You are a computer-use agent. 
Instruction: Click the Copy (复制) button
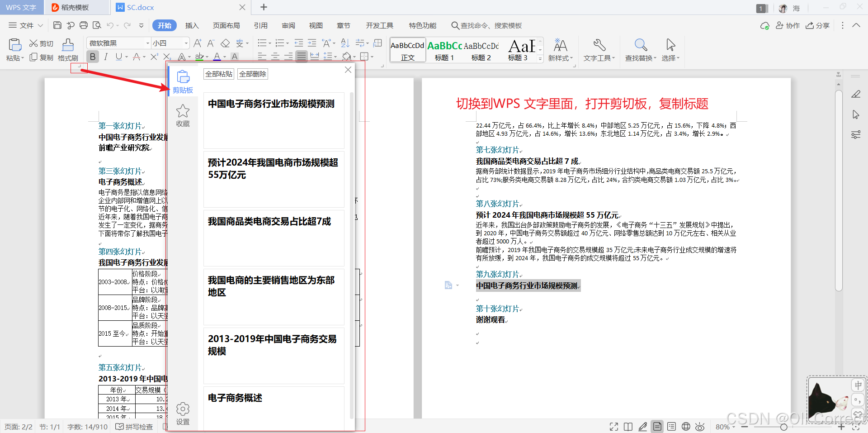click(41, 57)
